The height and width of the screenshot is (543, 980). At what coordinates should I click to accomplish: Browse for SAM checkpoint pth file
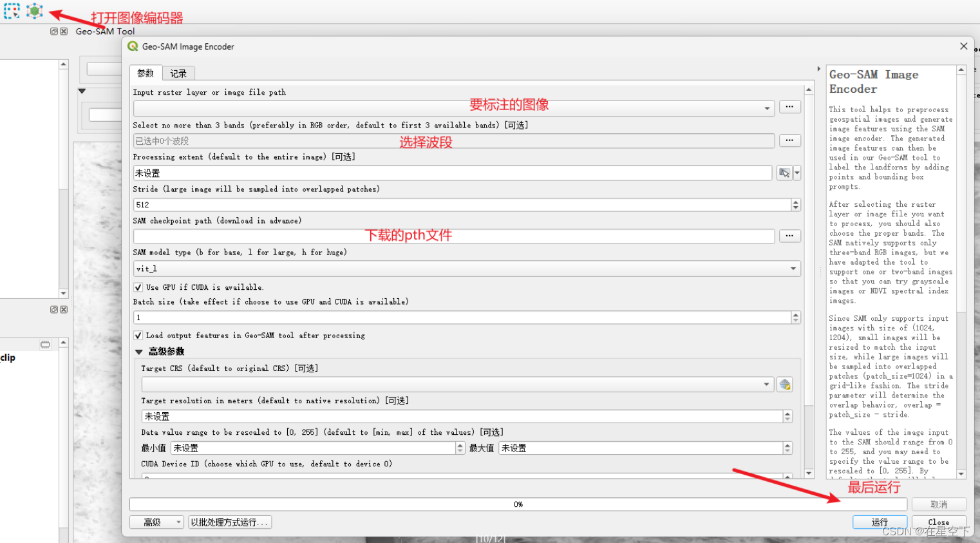tap(789, 236)
